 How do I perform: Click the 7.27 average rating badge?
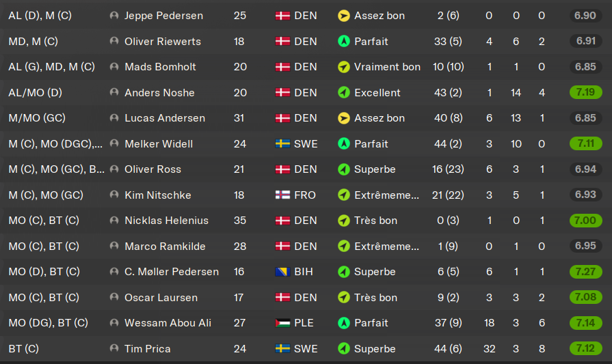[x=585, y=272]
